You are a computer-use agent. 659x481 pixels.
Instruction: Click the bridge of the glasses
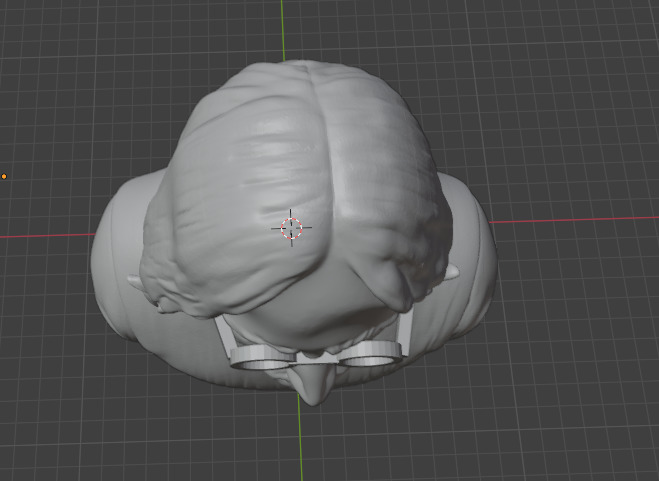click(x=316, y=358)
